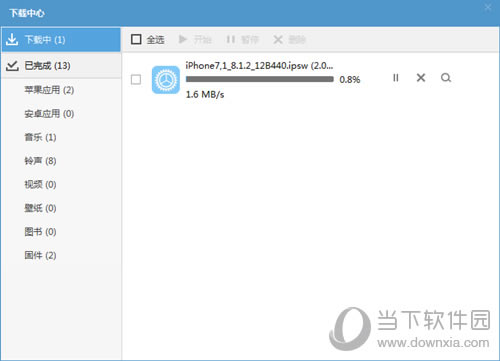Open the 下载中 (1) downloading list

[x=61, y=40]
